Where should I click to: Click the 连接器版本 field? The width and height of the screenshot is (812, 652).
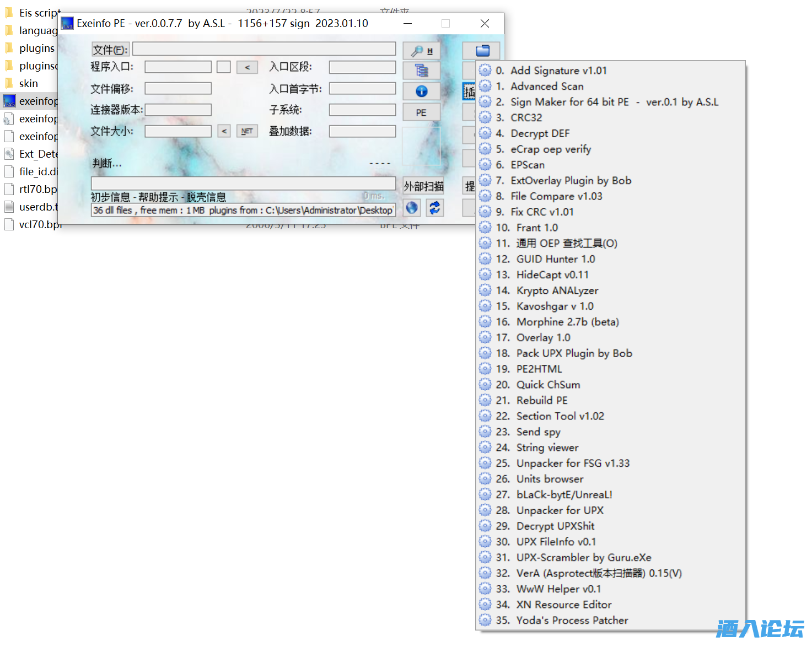click(x=178, y=110)
